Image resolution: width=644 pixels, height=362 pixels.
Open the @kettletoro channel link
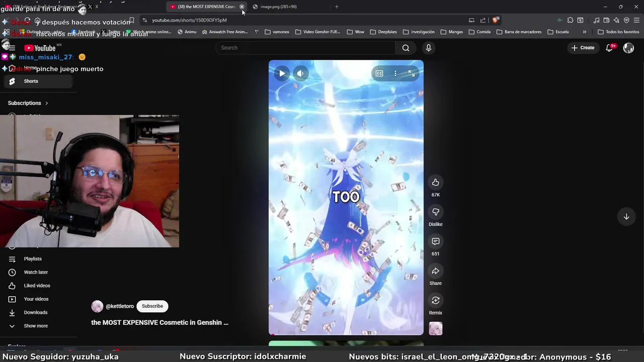[x=120, y=306]
